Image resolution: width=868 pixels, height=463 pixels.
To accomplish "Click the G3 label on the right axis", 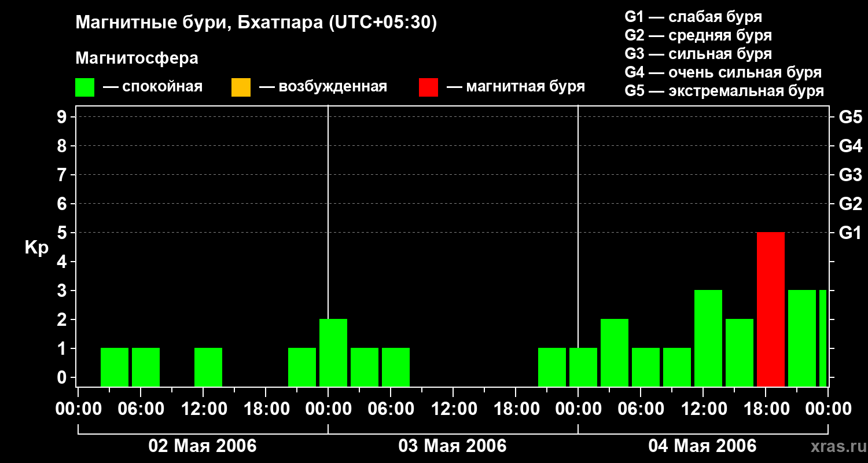I will click(850, 175).
